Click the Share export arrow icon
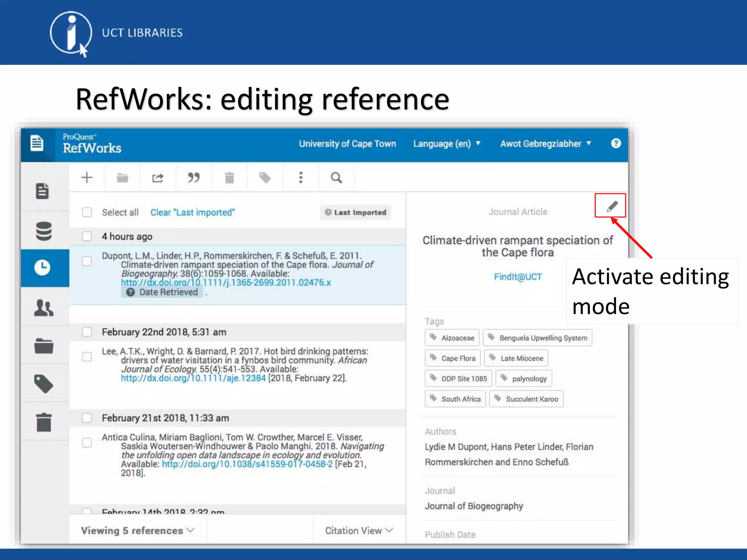 (158, 178)
